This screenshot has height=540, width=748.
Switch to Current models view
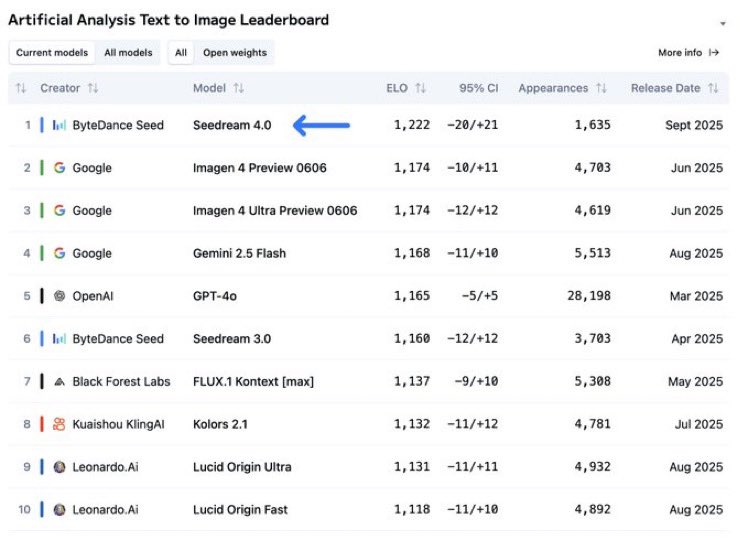point(52,52)
